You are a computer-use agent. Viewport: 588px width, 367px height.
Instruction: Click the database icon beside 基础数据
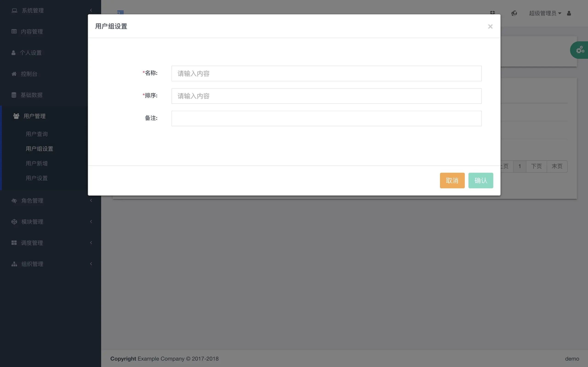click(x=14, y=95)
